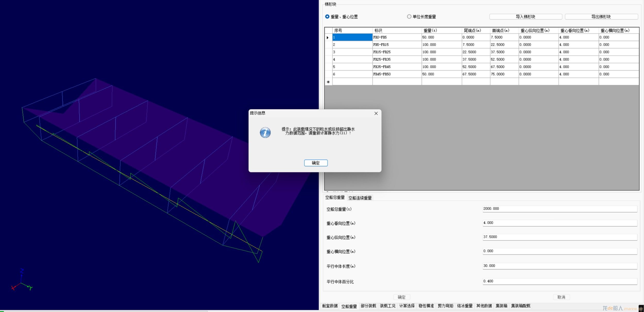Click 首端点 cell 75.0000 of row FR45-FR50

(x=504, y=74)
